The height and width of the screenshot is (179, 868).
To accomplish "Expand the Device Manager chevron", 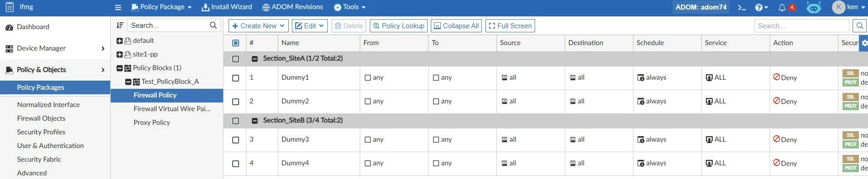I will point(103,49).
